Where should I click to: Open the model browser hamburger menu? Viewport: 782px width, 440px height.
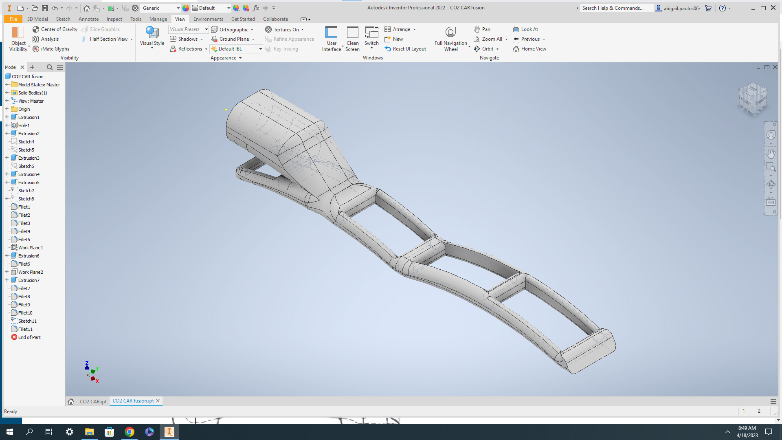pos(60,67)
